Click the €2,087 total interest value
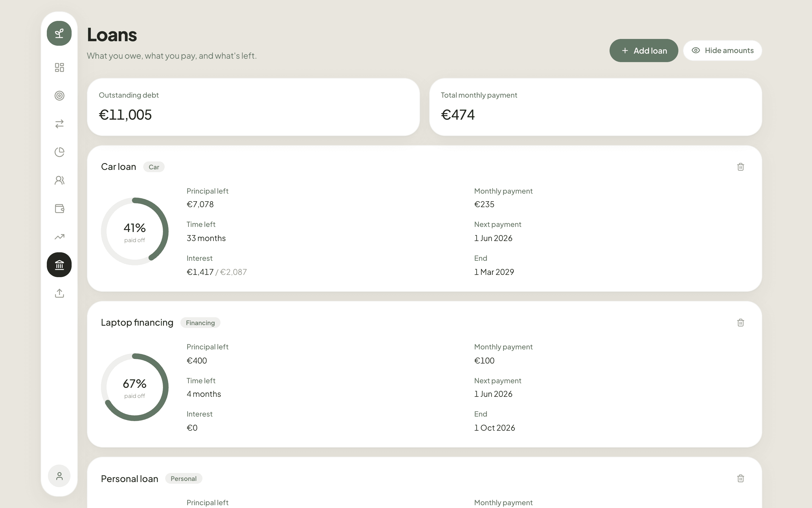The image size is (812, 508). click(233, 272)
